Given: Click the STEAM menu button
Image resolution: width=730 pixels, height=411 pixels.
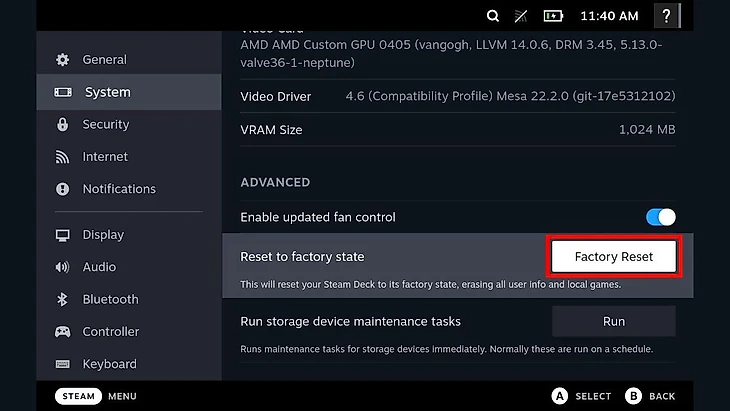Looking at the screenshot, I should (78, 396).
